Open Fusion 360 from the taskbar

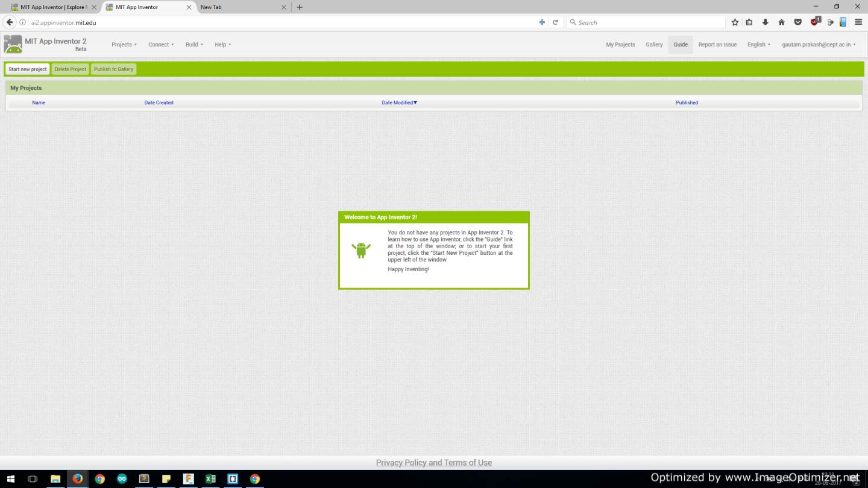(x=189, y=479)
